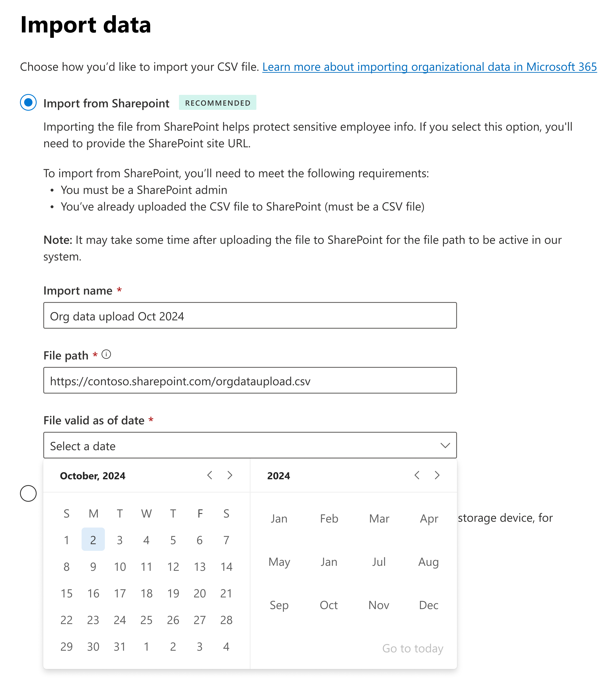Image resolution: width=616 pixels, height=685 pixels.
Task: Go to the next month in the calendar
Action: 230,475
